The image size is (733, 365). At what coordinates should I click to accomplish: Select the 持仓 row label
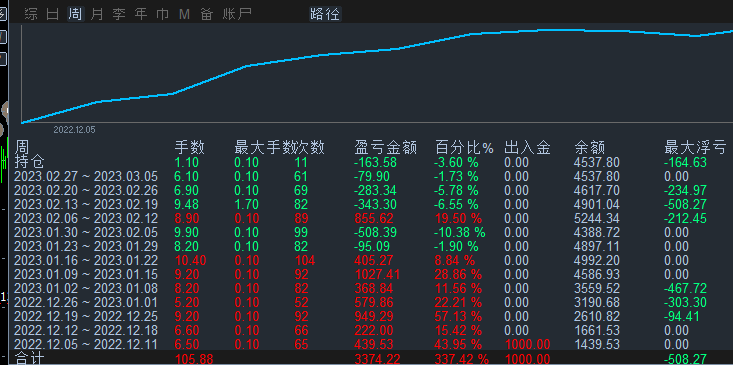click(29, 162)
